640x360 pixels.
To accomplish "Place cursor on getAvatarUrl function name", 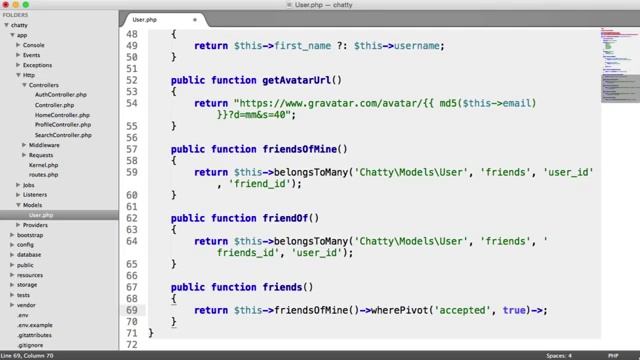I will coord(296,80).
